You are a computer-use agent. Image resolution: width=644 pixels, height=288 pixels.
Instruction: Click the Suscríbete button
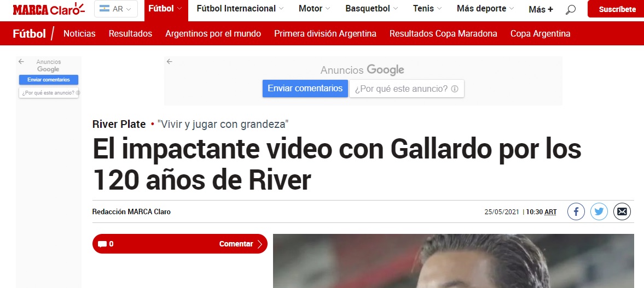click(617, 9)
